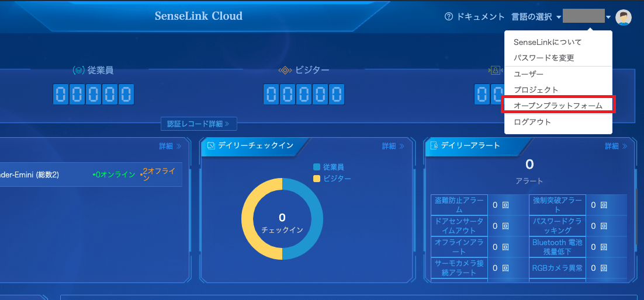This screenshot has width=644, height=300.
Task: Open 詳細 link in the device panel
Action: [170, 146]
